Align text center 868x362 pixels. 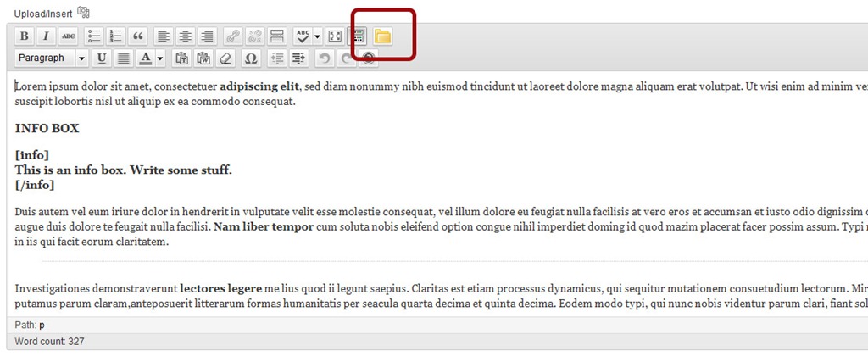186,36
